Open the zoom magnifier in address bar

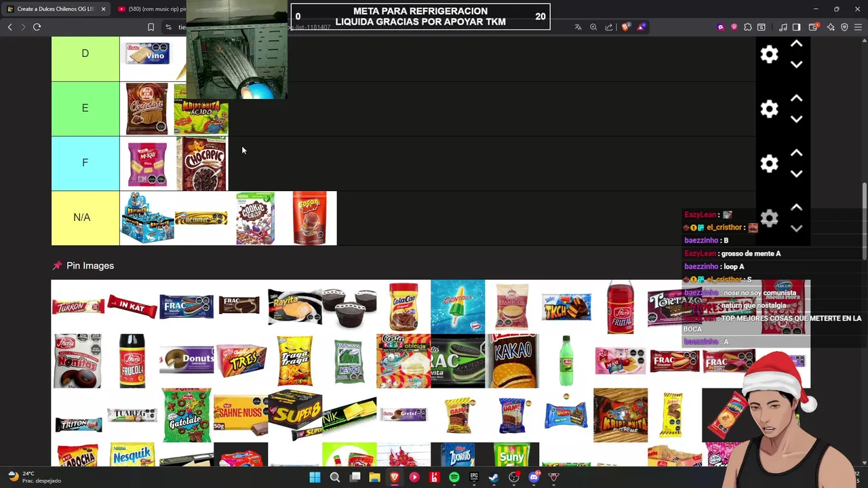[593, 27]
